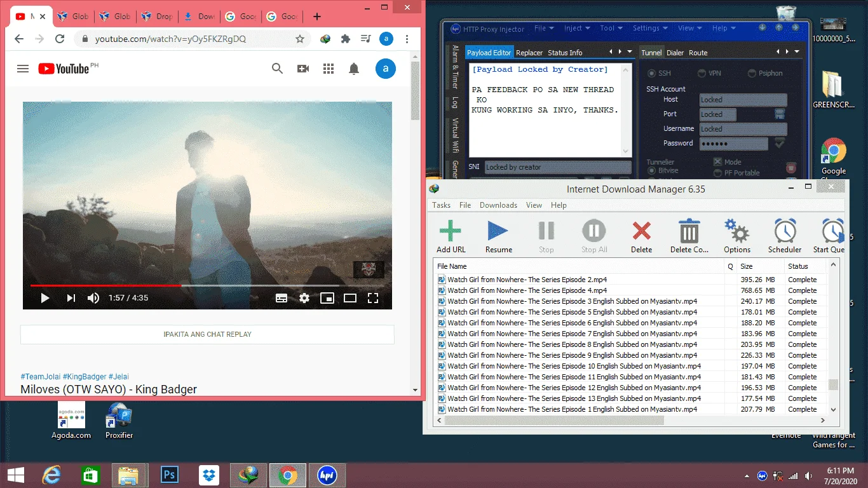This screenshot has width=868, height=488.
Task: Toggle subtitles in the YouTube player
Action: pyautogui.click(x=281, y=297)
